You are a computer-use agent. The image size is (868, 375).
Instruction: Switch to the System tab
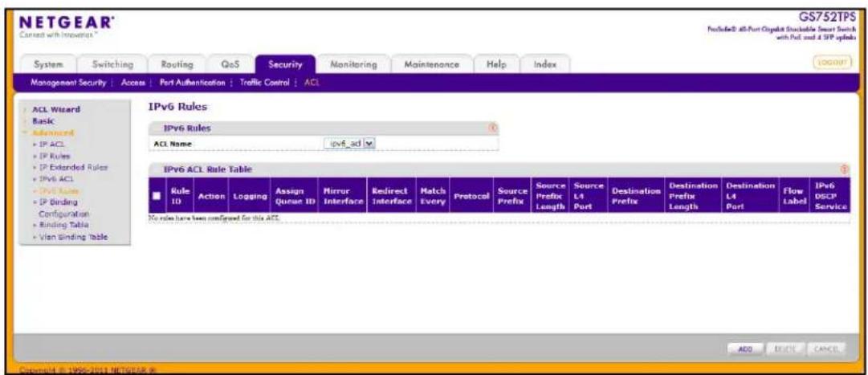coord(47,64)
